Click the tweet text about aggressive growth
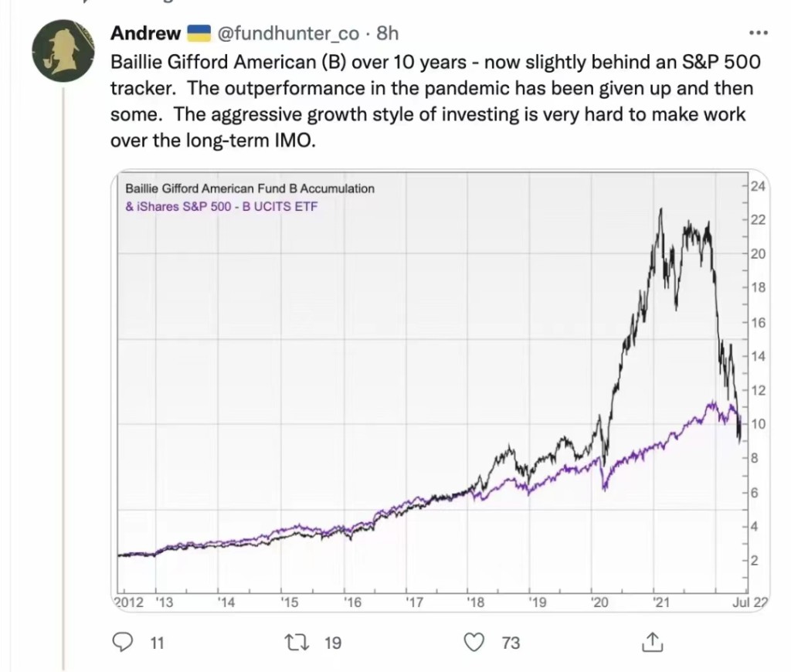 [429, 115]
